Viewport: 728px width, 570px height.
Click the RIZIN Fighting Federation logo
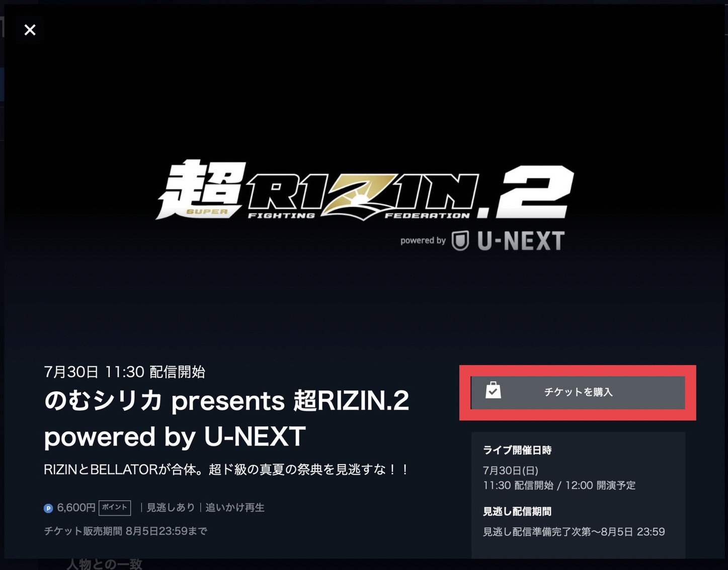[x=361, y=196]
